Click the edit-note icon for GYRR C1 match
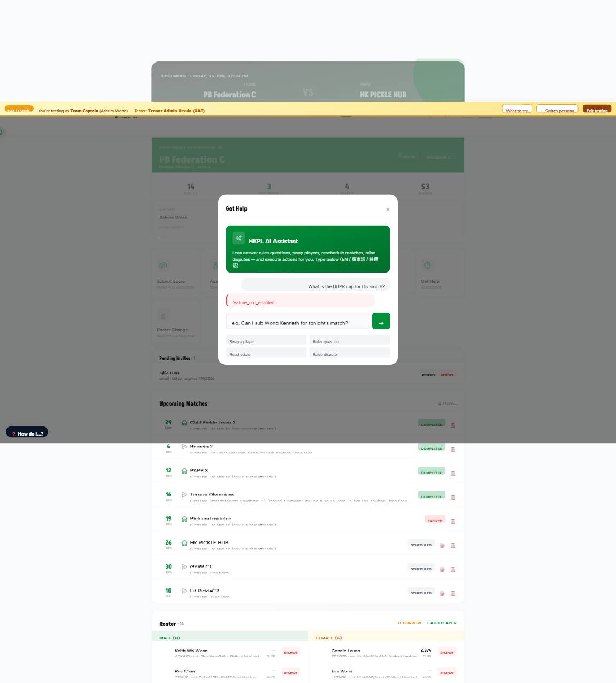 tap(442, 569)
